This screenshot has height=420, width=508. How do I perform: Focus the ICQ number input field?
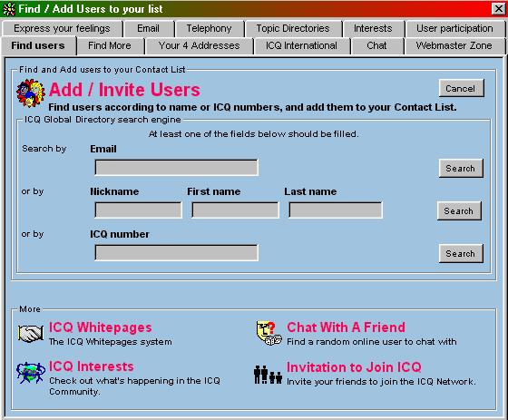click(x=177, y=253)
